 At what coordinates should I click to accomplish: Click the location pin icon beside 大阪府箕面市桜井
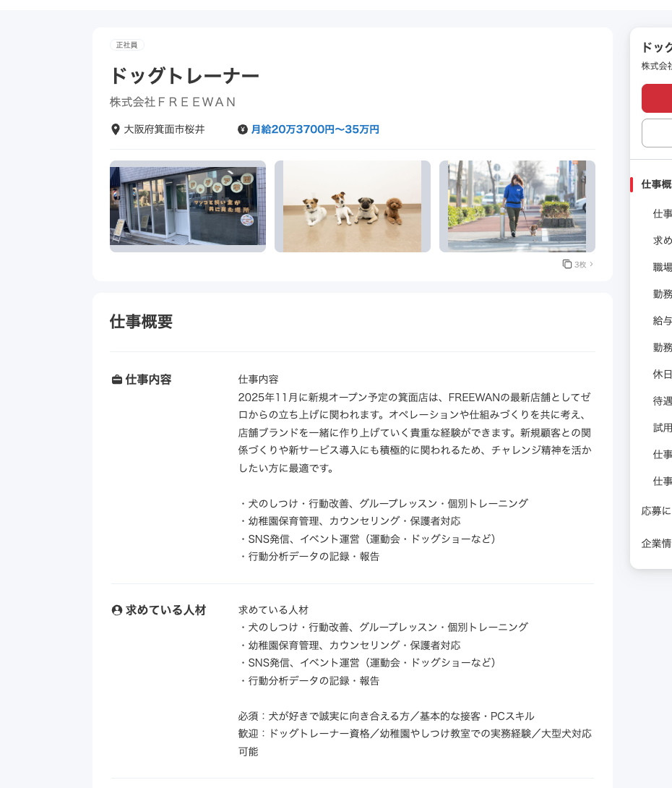116,129
